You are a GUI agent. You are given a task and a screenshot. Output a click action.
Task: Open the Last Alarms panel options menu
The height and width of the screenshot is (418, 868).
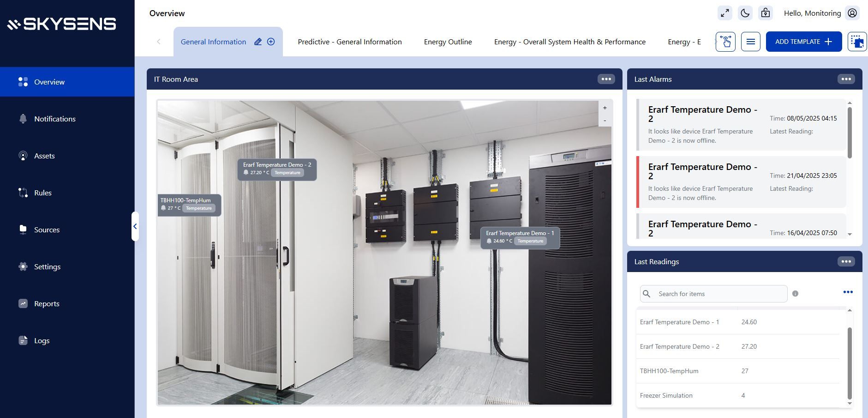tap(846, 79)
